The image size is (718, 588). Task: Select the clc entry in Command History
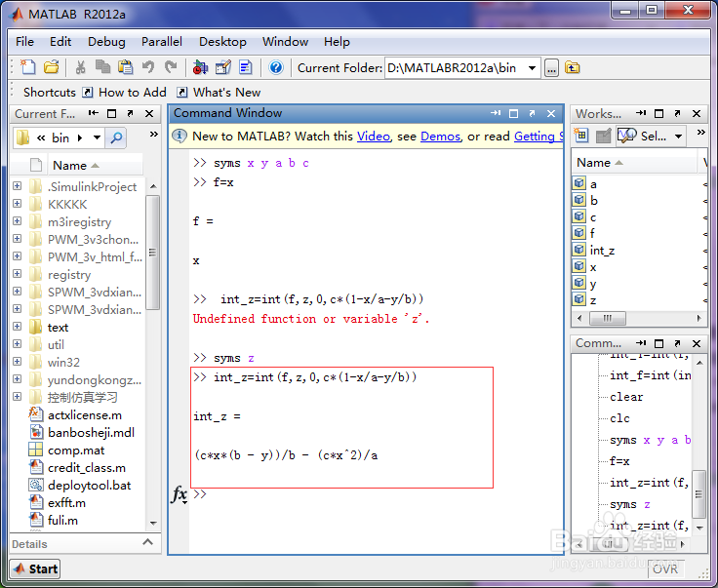[619, 418]
